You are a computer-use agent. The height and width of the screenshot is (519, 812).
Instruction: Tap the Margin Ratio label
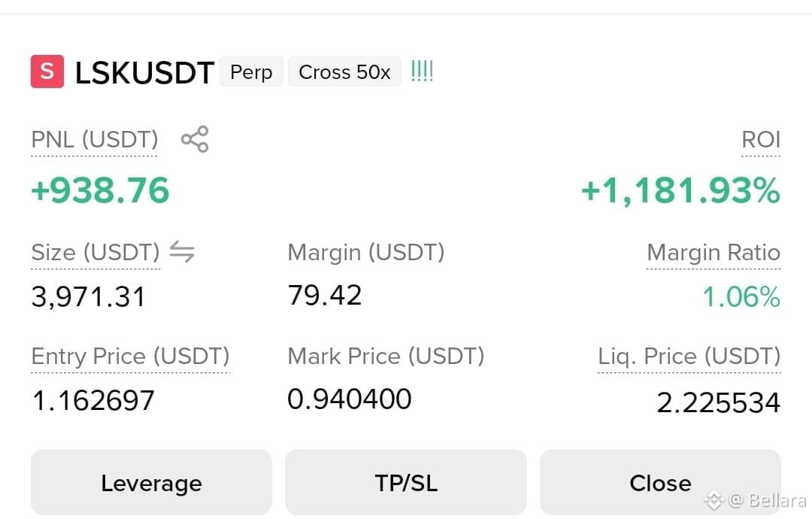(x=714, y=253)
